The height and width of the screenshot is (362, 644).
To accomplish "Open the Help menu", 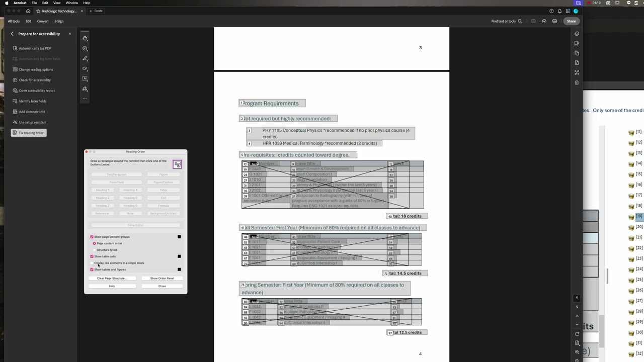I will click(87, 3).
